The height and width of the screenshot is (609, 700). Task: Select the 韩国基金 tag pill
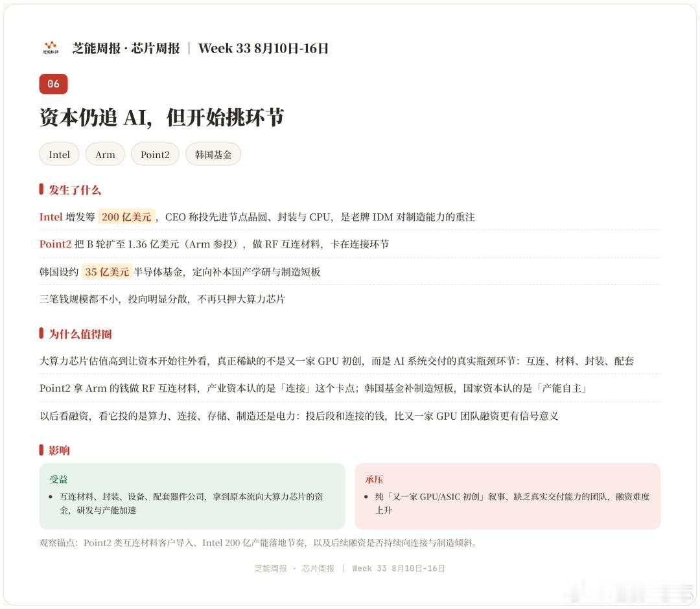[x=213, y=154]
